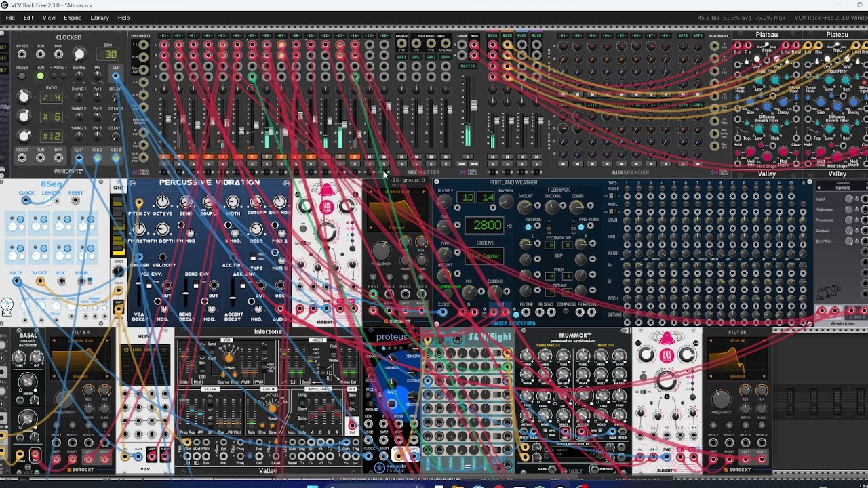Turn the Clocked BPM knob

(79, 54)
